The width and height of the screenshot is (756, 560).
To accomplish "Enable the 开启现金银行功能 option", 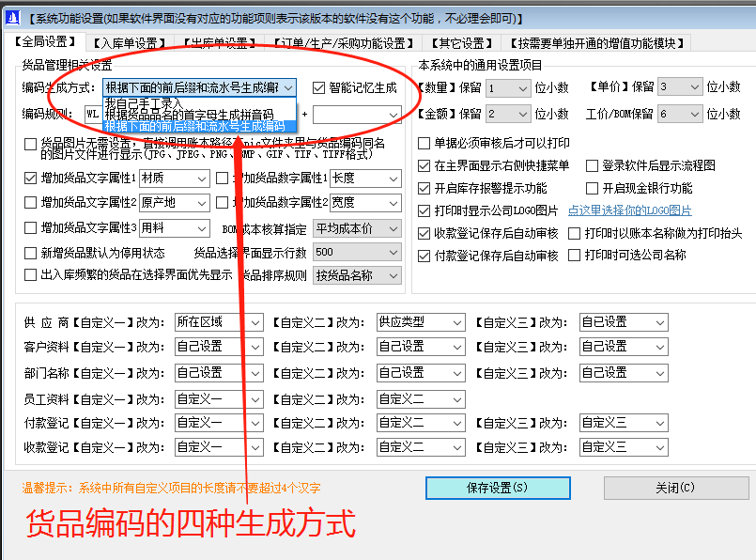I will 590,189.
